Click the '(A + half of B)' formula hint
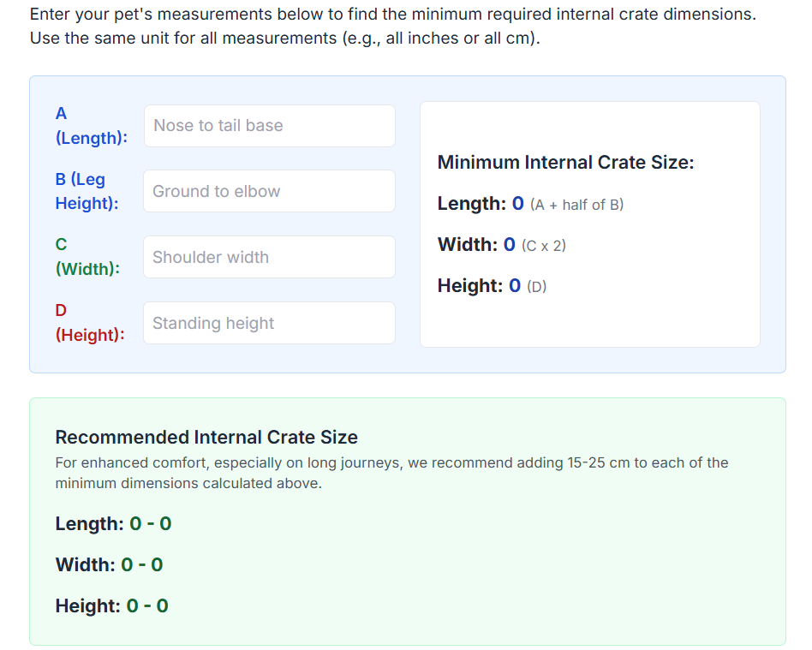Screen dimensions: 812x650 pos(576,205)
